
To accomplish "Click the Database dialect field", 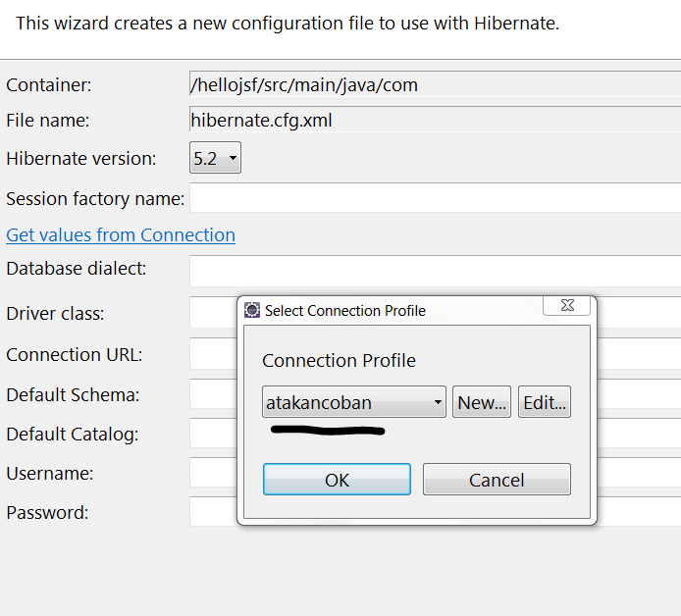I will [435, 271].
